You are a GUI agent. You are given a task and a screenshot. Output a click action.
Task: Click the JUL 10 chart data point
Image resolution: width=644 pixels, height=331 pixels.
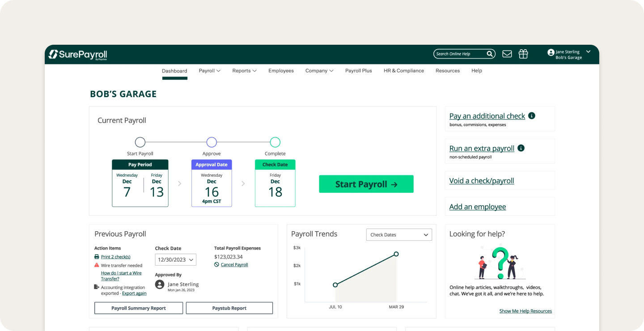click(x=335, y=285)
